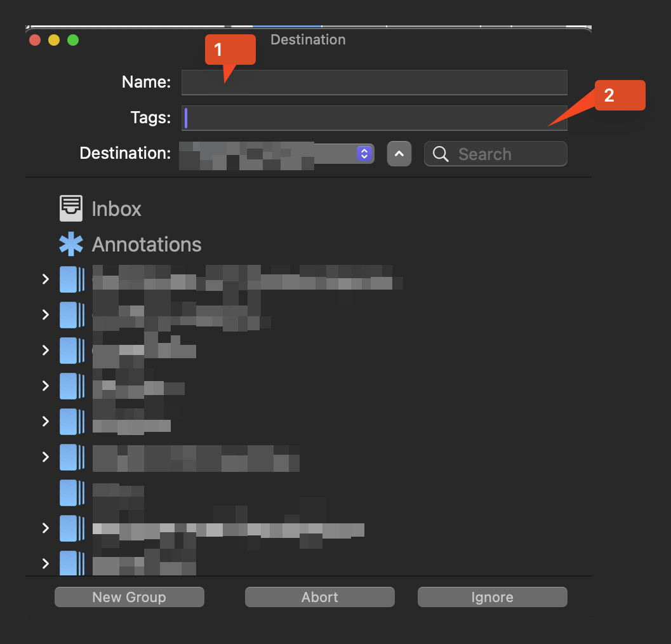This screenshot has width=671, height=644.
Task: Click the magnifying glass in Search
Action: (441, 154)
